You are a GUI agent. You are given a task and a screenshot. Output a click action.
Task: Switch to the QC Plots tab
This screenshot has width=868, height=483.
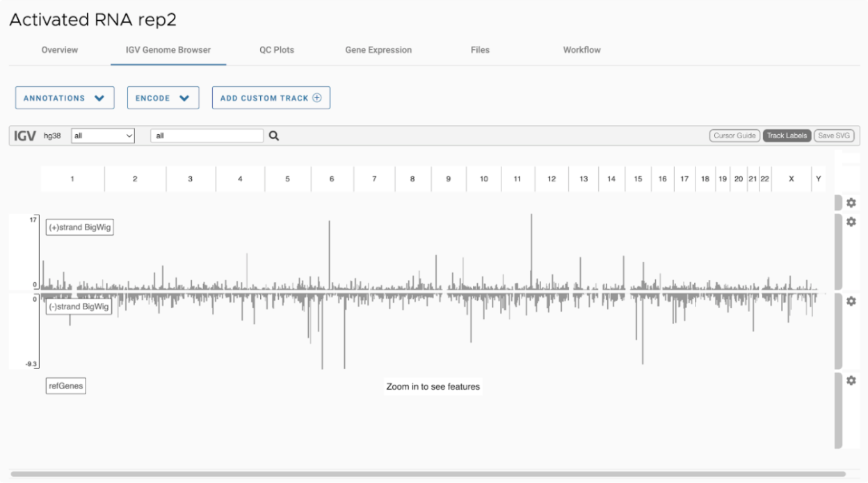click(x=277, y=50)
